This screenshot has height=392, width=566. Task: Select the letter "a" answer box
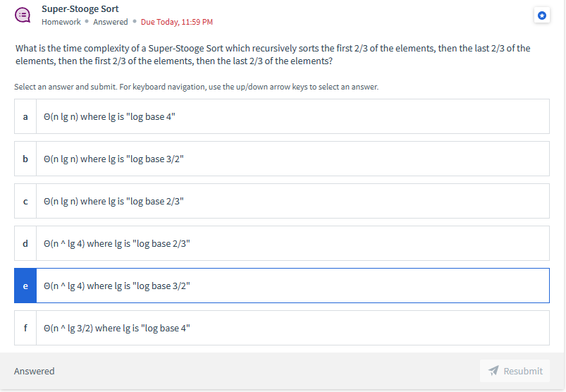pyautogui.click(x=25, y=116)
